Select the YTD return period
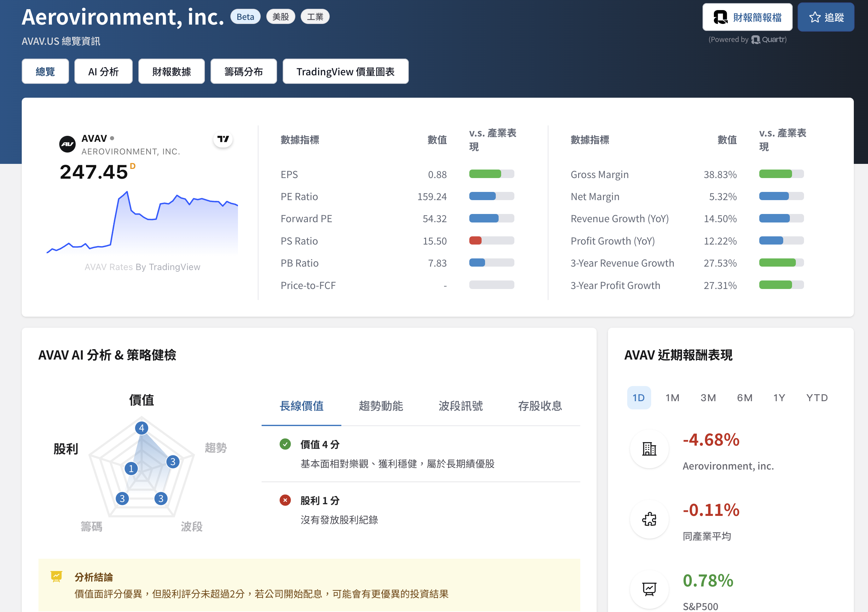This screenshot has width=868, height=612. pos(817,398)
